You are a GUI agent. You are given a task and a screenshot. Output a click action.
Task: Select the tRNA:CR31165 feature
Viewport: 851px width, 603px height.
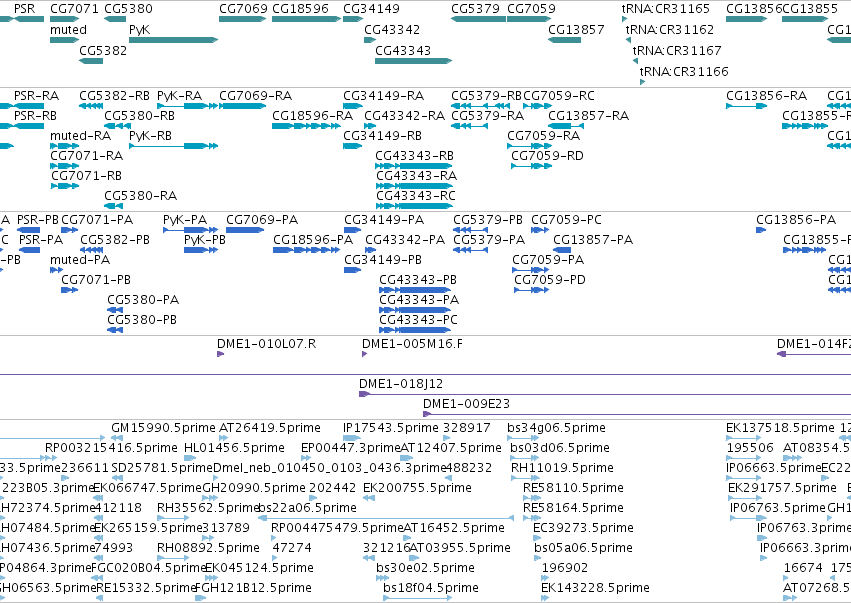pos(624,19)
